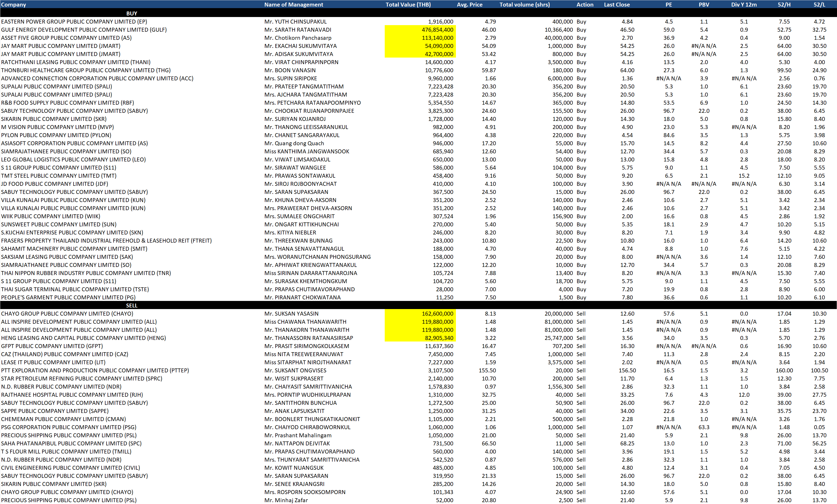Click the PBV column header
This screenshot has width=837, height=504.
pos(704,4)
